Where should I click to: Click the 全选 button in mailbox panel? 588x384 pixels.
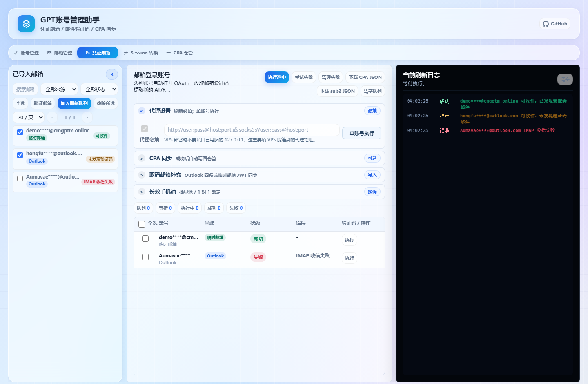point(20,103)
